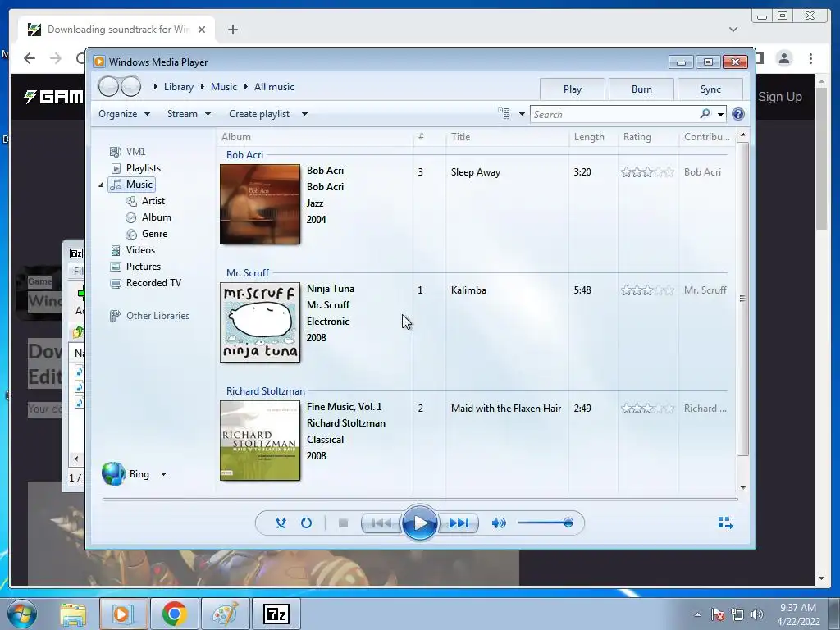Mute the speaker volume icon
The height and width of the screenshot is (630, 840).
(x=499, y=523)
